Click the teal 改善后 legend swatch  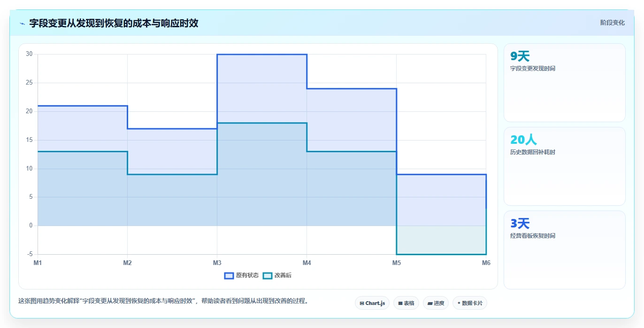click(x=268, y=275)
